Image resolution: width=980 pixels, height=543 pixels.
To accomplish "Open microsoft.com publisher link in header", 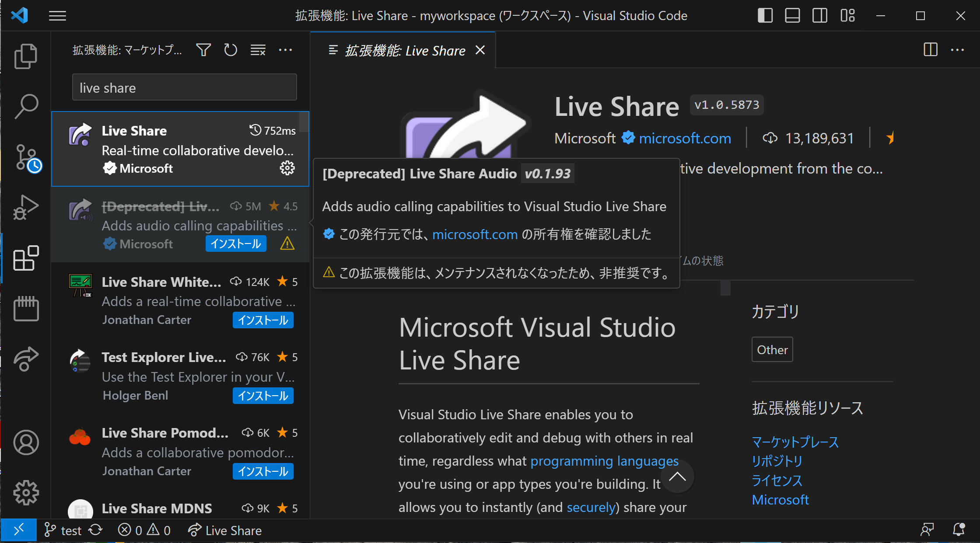I will (685, 138).
